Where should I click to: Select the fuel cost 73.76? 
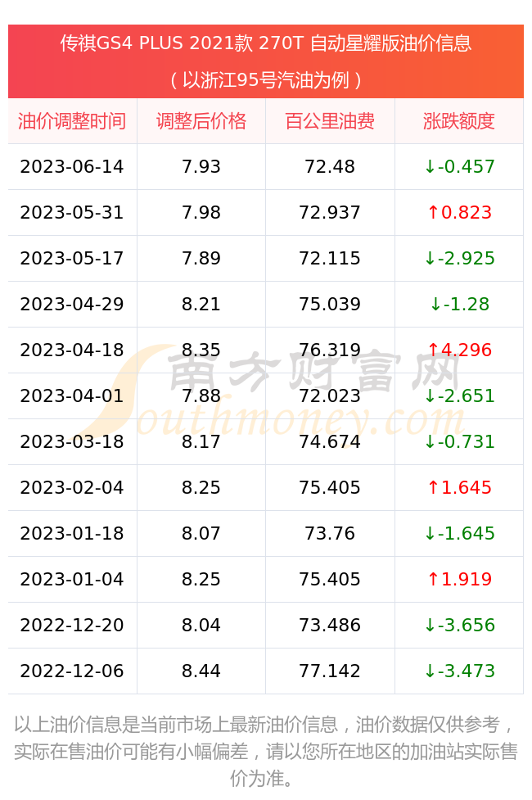click(x=330, y=534)
